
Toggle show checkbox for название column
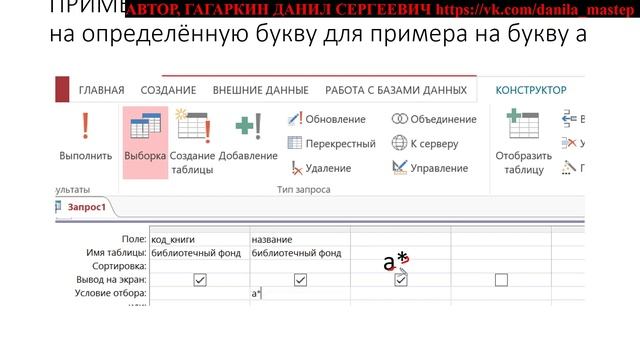(300, 280)
